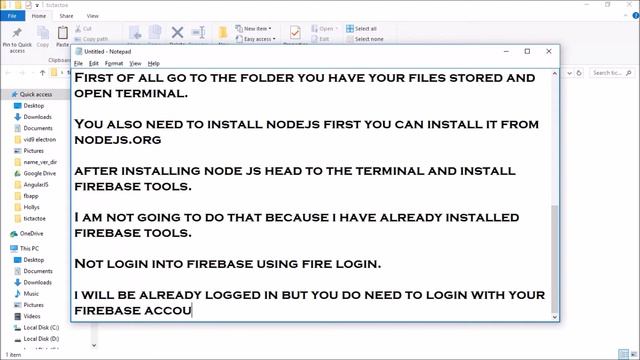Screen dimensions: 640x360
Task: Click the Move to icon in ribbon
Action: tap(135, 33)
